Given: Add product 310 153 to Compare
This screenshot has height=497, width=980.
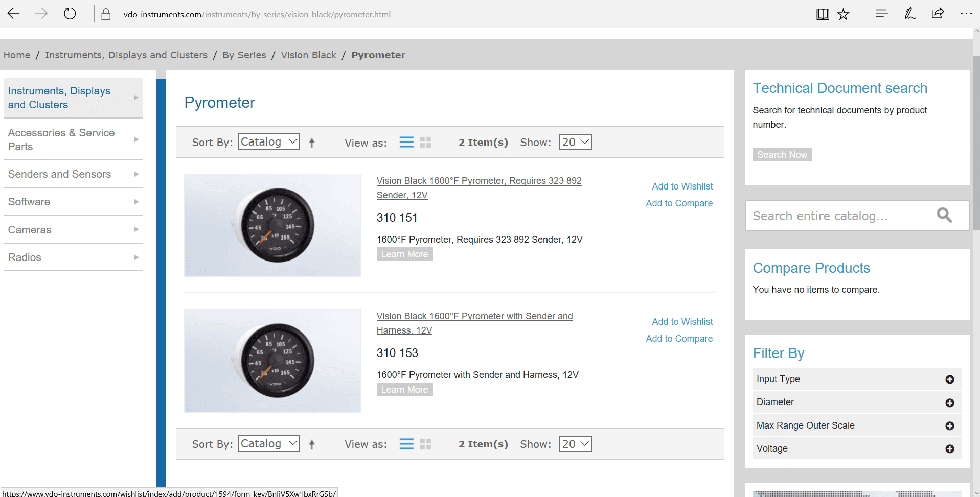Looking at the screenshot, I should pos(679,339).
